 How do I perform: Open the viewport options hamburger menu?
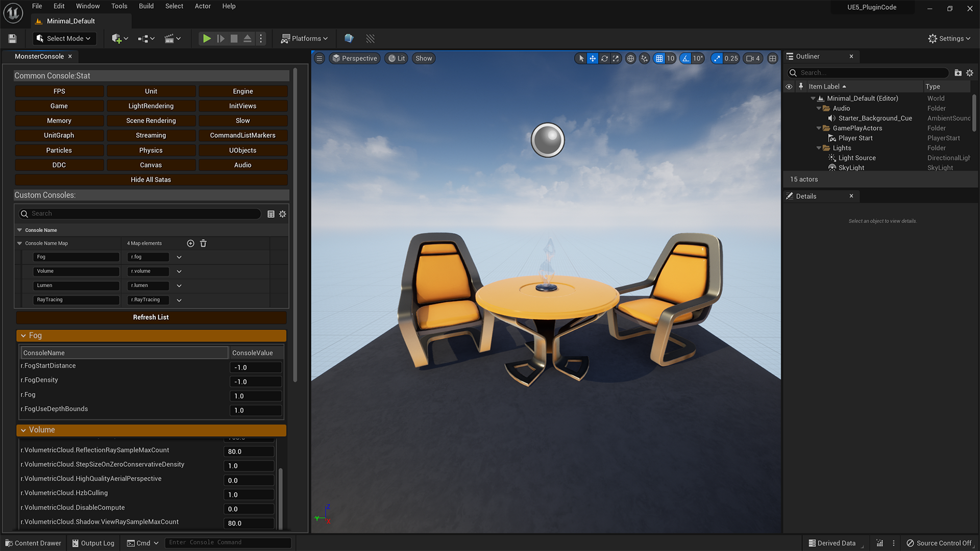point(320,58)
